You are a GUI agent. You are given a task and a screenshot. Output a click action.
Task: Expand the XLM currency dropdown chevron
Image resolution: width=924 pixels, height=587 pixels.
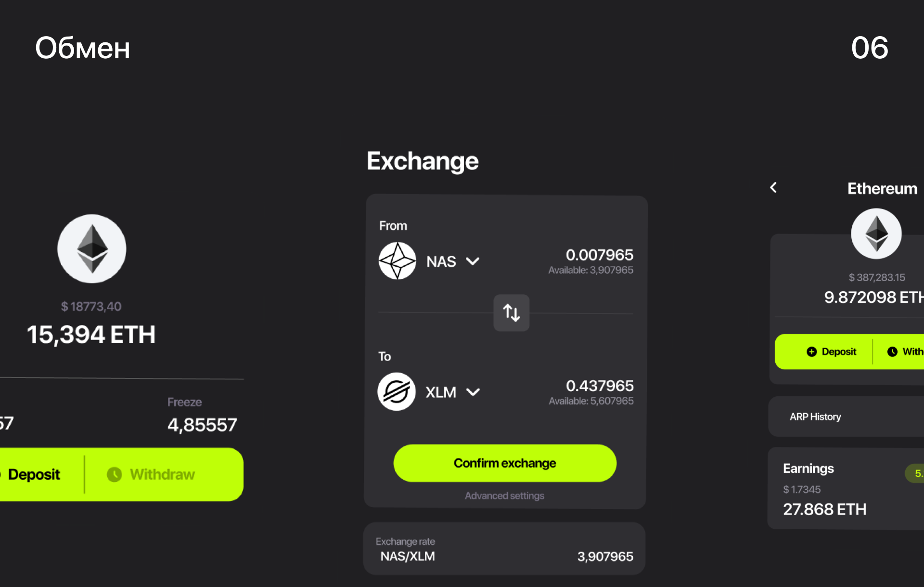pos(473,392)
